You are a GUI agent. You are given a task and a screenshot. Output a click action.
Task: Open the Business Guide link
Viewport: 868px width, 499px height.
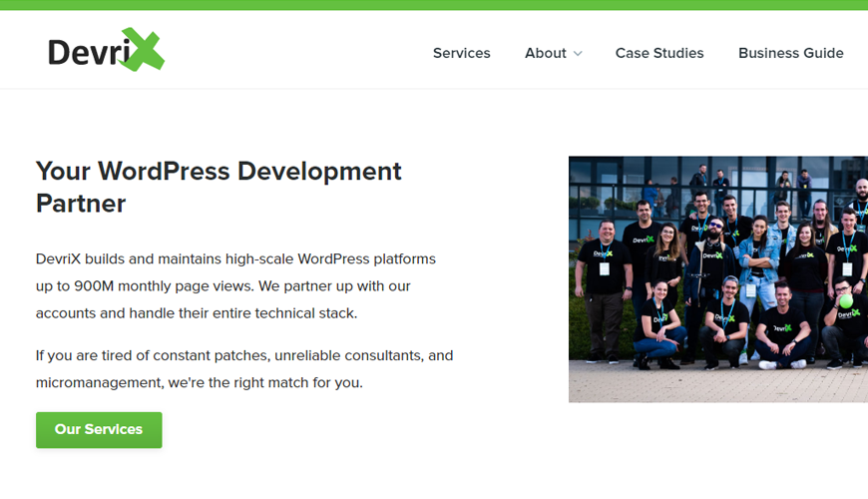click(x=790, y=53)
